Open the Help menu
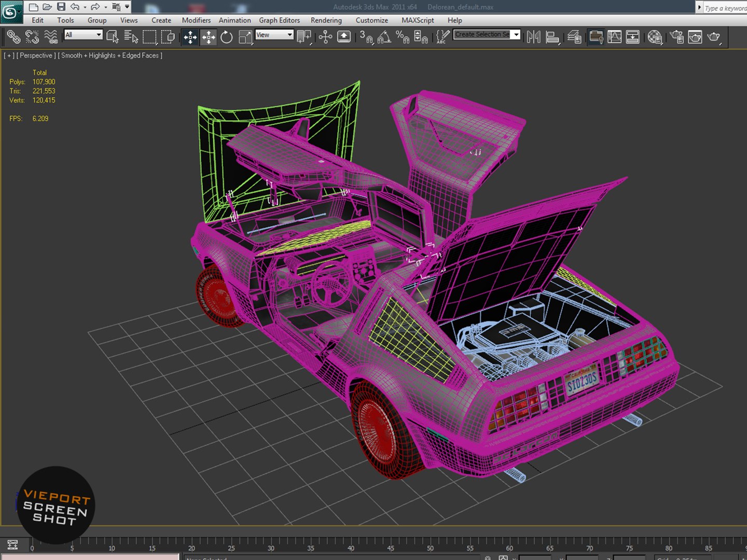Viewport: 747px width, 560px height. [x=455, y=20]
